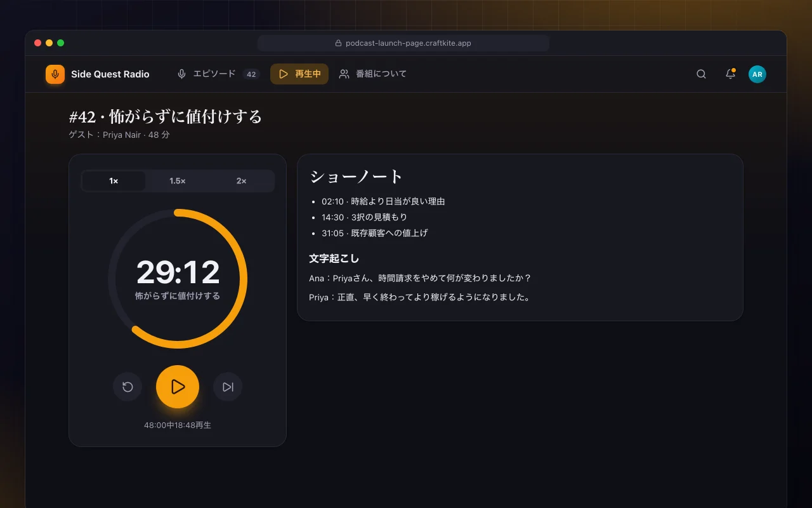Open the AR user avatar menu
Screen dimensions: 812x508
(757, 74)
